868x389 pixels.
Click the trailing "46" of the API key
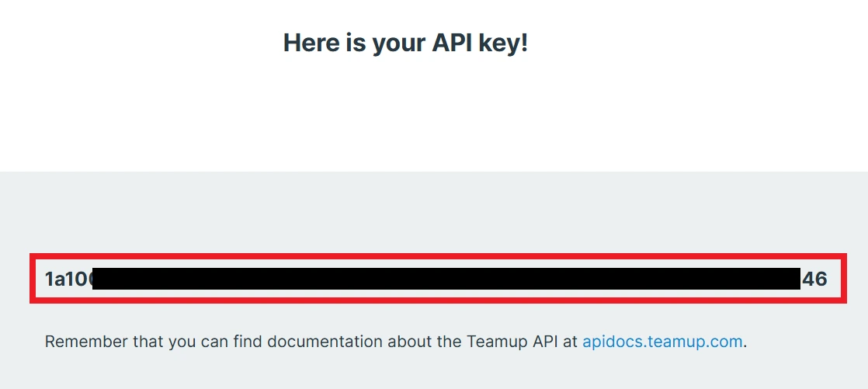[x=814, y=280]
